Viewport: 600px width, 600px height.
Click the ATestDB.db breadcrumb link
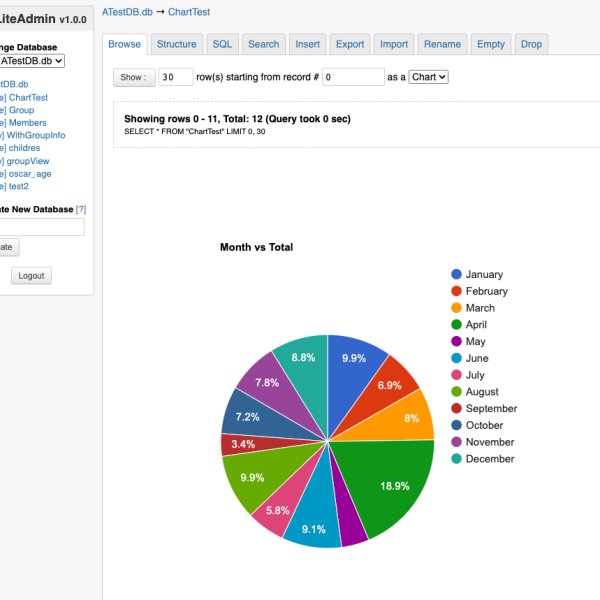[127, 11]
